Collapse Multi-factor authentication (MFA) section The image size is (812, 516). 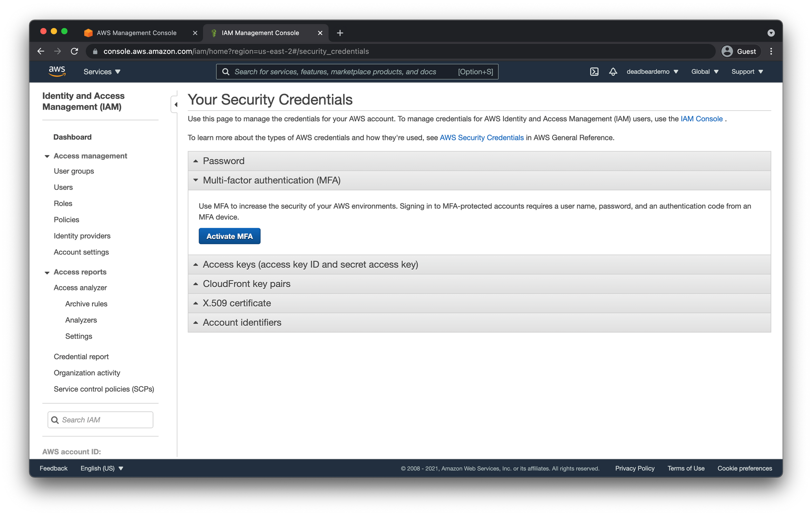coord(271,181)
